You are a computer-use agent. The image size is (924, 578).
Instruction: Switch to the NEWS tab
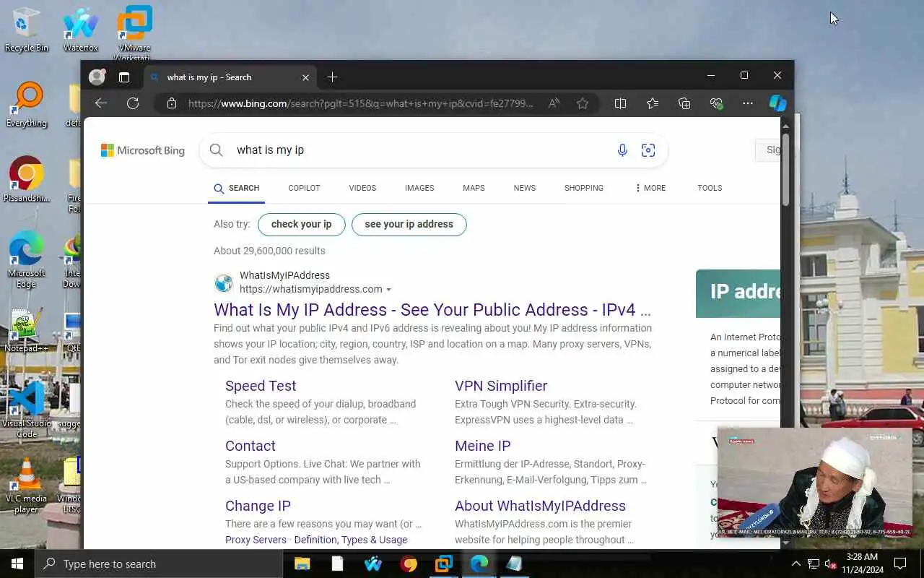pos(525,188)
